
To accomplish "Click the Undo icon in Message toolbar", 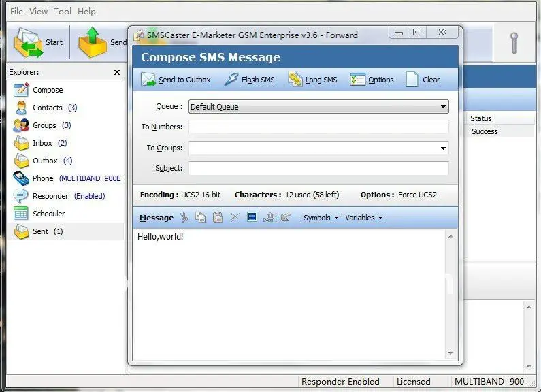I will click(269, 217).
